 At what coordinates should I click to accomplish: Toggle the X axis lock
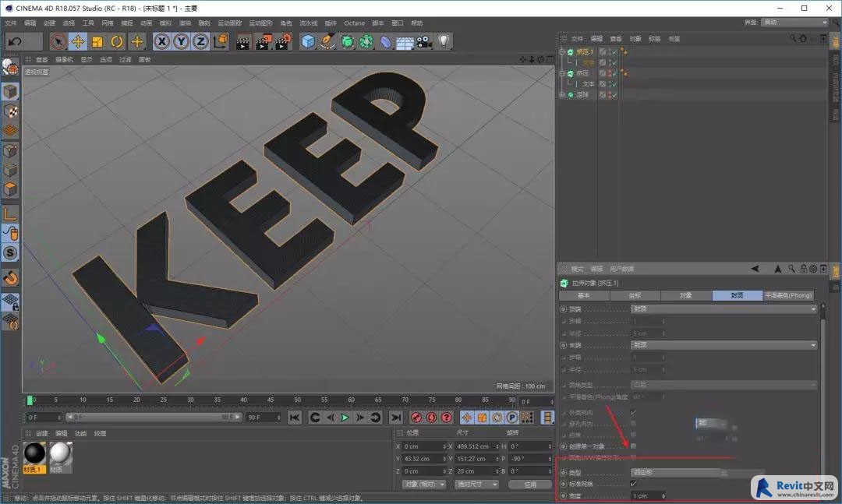tap(161, 41)
